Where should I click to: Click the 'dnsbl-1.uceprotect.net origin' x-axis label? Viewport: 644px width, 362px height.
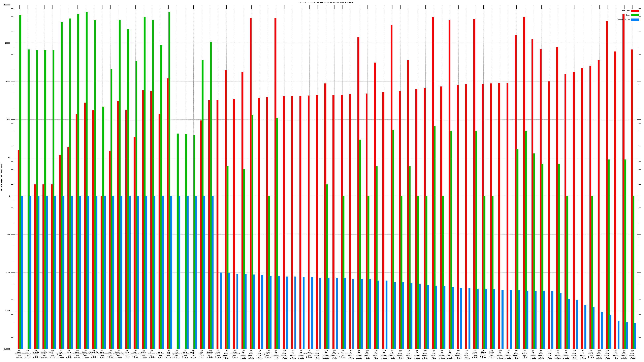(86, 354)
